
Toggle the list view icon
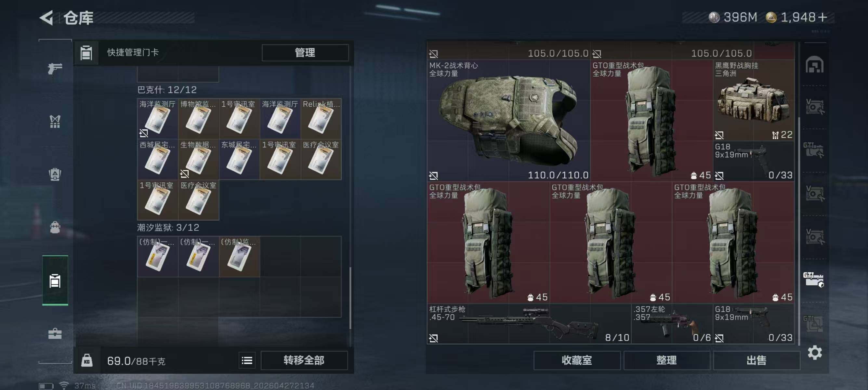[247, 361]
